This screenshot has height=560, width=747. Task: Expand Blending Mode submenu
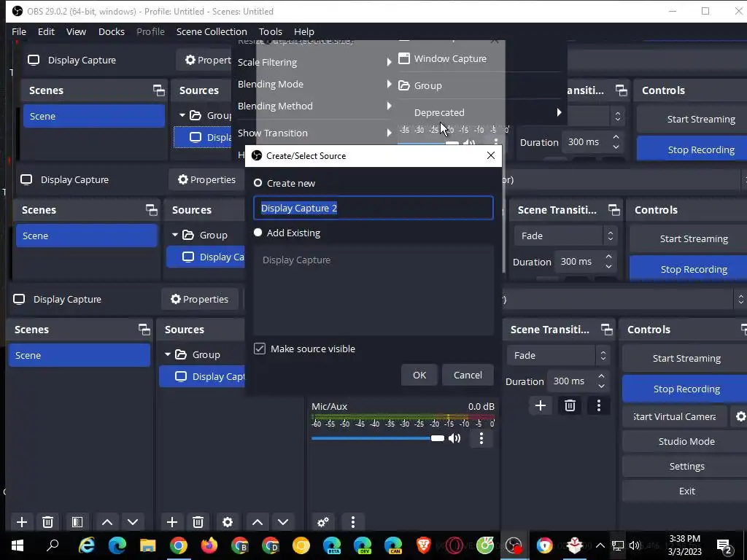tap(314, 84)
